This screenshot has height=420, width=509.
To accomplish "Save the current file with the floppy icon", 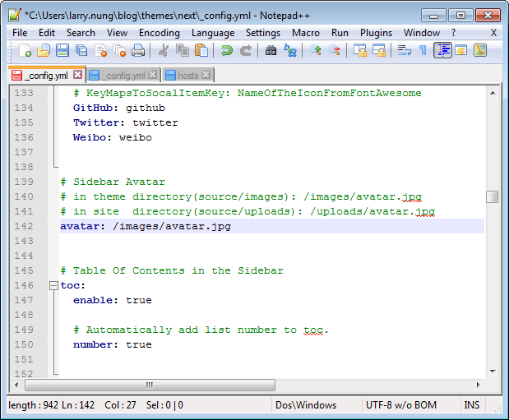I will coord(62,51).
